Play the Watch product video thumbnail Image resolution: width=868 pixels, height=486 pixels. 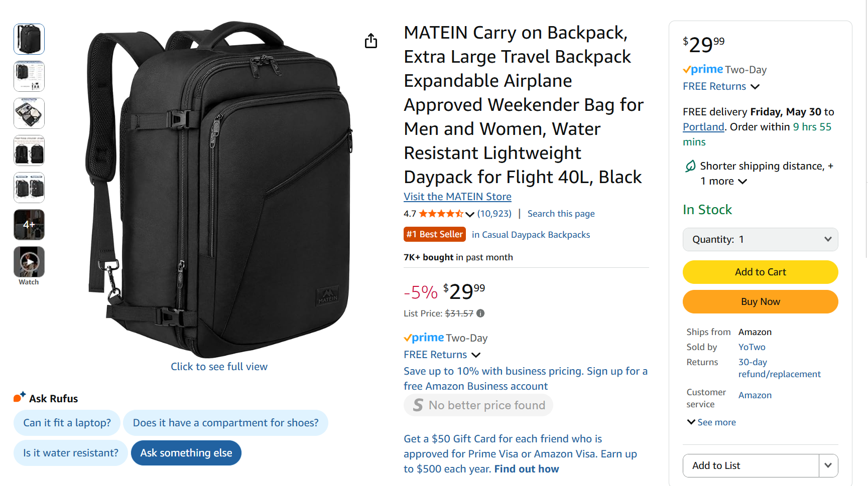29,261
